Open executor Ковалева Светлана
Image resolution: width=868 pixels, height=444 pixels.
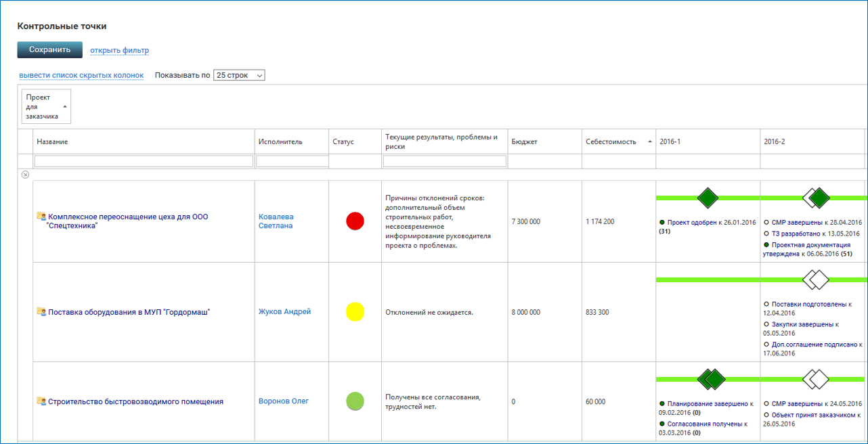(276, 221)
